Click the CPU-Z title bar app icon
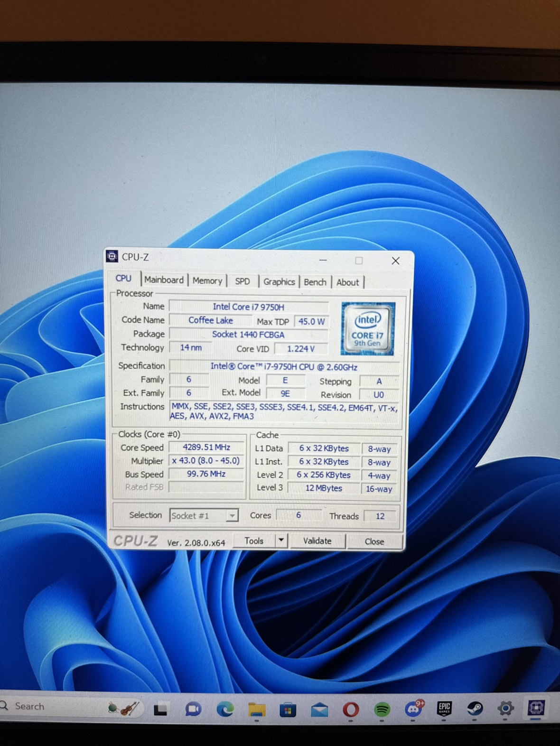Screen dimensions: 560x746 pos(112,257)
